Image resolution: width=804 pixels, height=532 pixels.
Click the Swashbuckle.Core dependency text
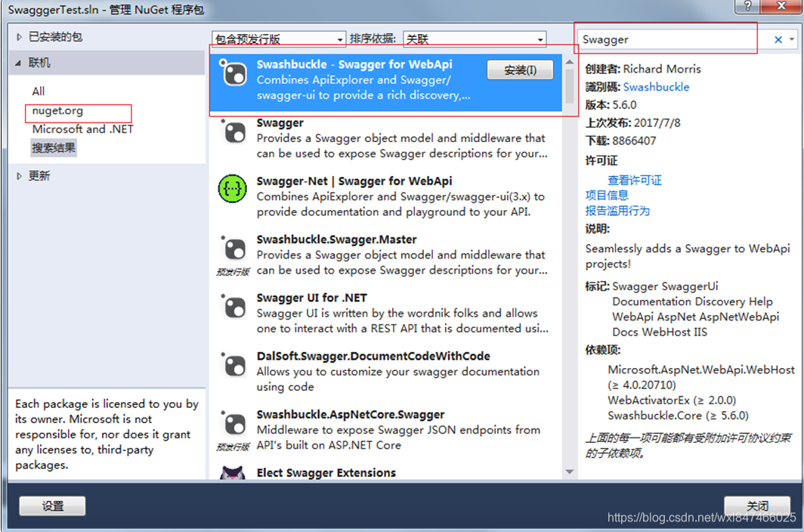pyautogui.click(x=678, y=416)
